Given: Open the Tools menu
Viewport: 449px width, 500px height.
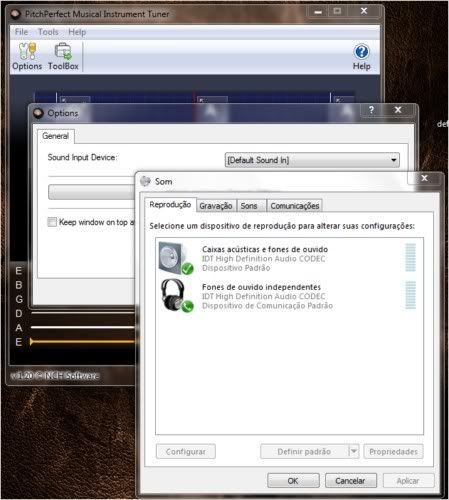Looking at the screenshot, I should [48, 32].
